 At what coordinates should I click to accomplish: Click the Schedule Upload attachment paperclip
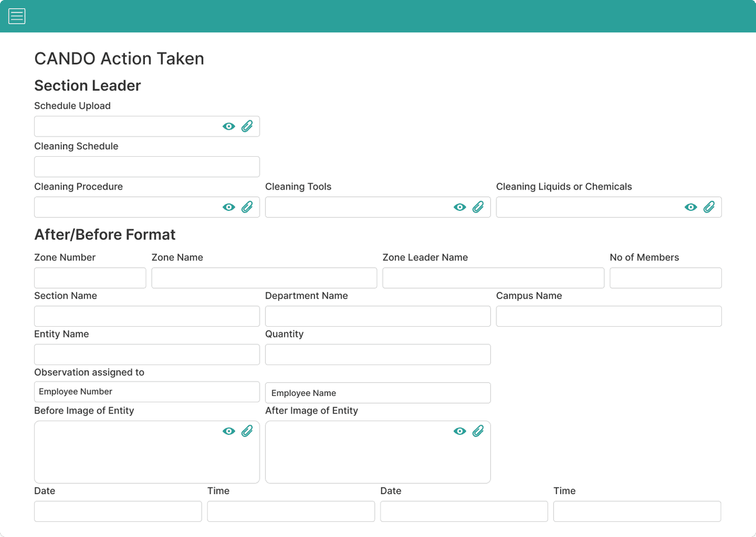click(247, 126)
